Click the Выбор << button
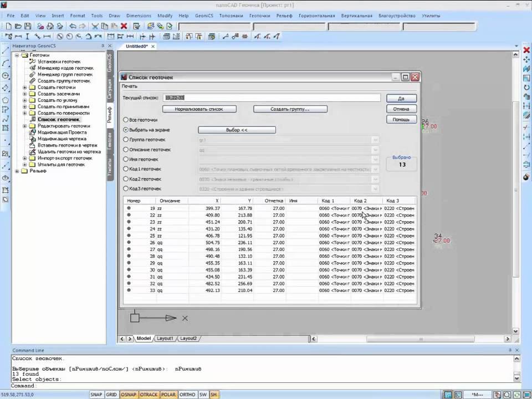 (237, 130)
